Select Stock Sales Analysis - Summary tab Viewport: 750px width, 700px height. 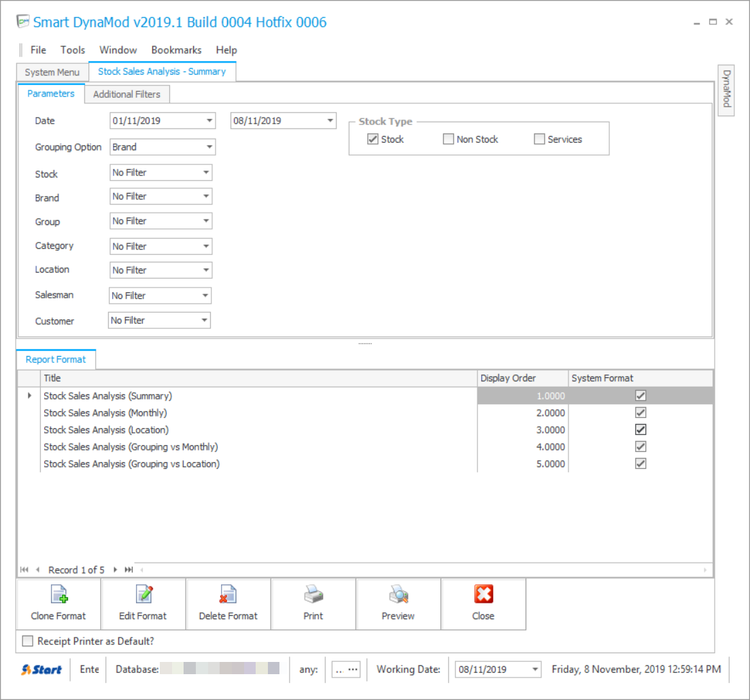click(x=162, y=71)
